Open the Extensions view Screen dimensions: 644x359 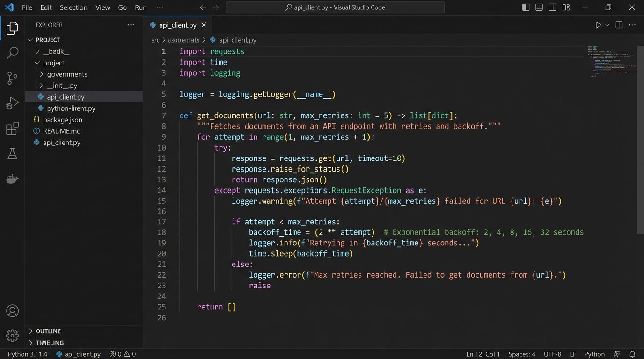(x=12, y=129)
